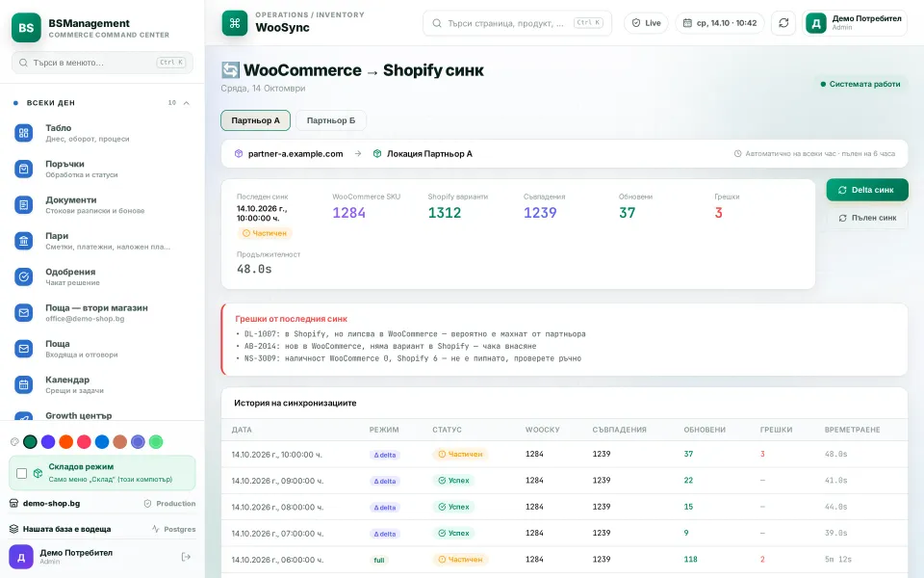The image size is (924, 578).
Task: Click the full mode badge in 06:00 row
Action: [x=379, y=560]
